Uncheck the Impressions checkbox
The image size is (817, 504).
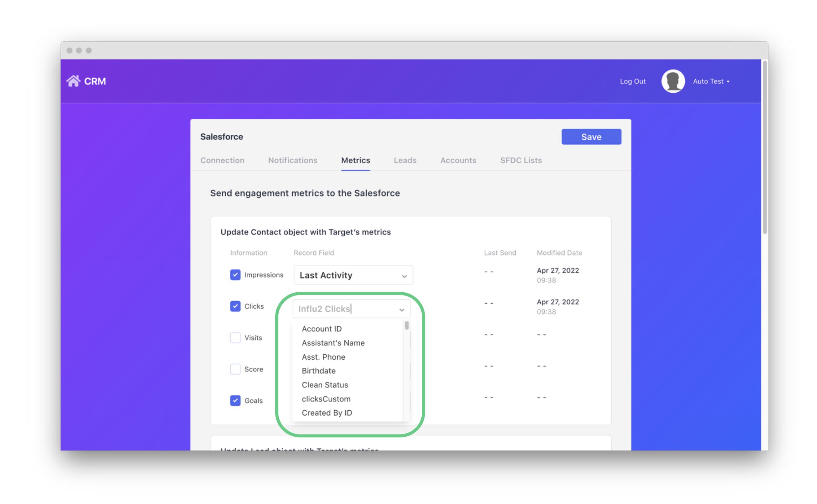235,275
